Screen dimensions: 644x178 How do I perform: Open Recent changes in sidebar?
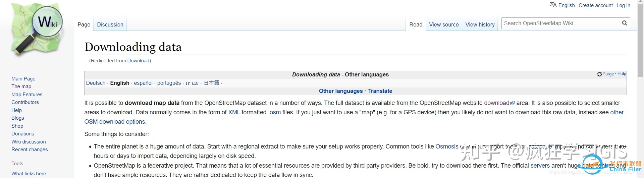tap(30, 150)
